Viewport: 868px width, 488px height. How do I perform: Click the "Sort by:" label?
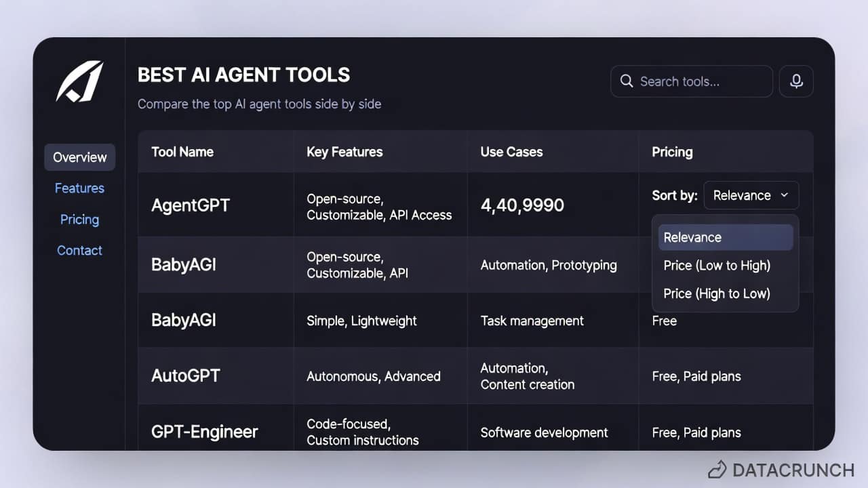click(x=675, y=195)
